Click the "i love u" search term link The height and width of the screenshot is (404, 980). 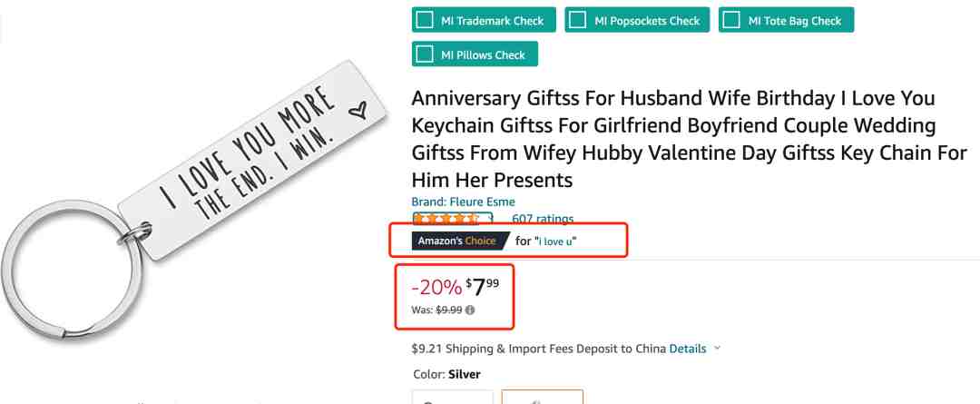(555, 241)
